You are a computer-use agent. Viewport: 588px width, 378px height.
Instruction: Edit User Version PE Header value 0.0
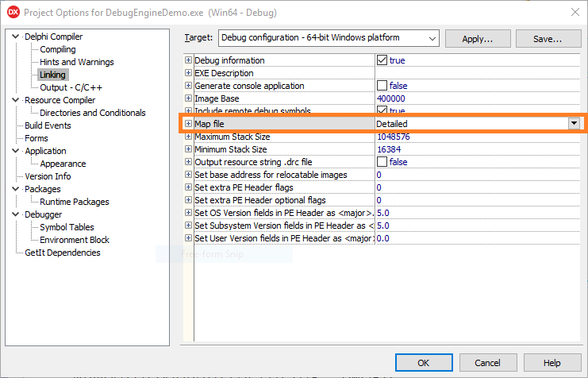click(x=478, y=238)
